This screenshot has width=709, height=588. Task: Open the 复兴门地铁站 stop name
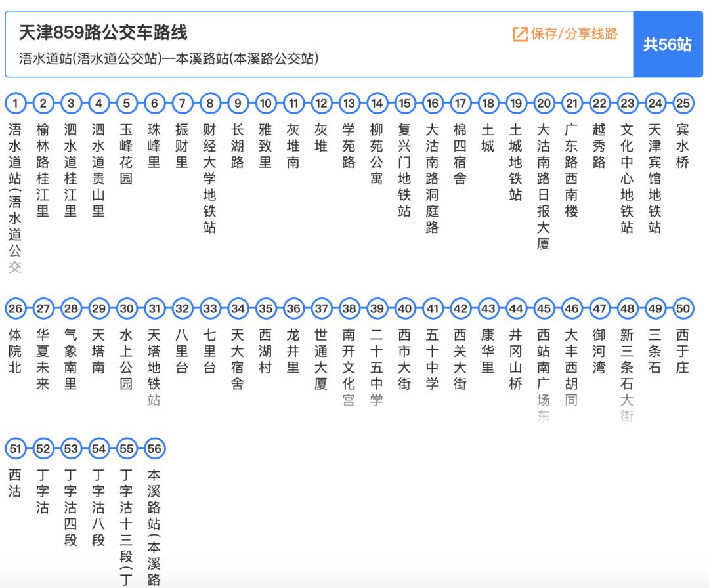(x=404, y=170)
